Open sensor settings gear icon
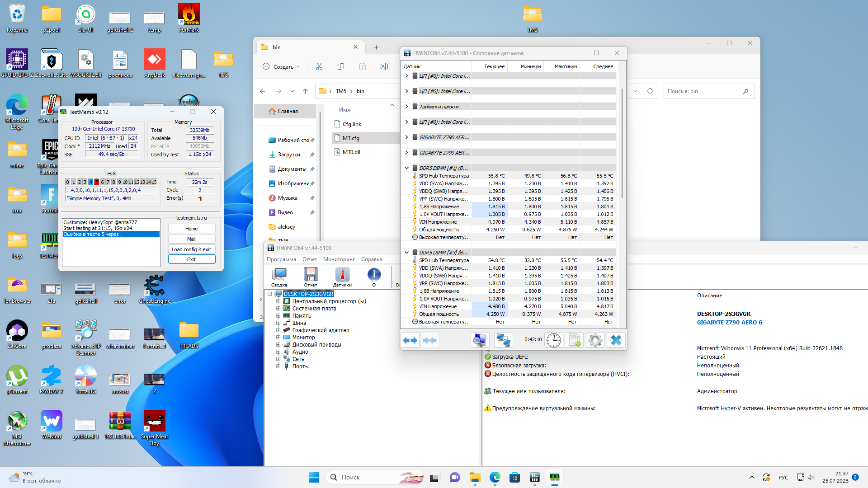 pyautogui.click(x=595, y=340)
